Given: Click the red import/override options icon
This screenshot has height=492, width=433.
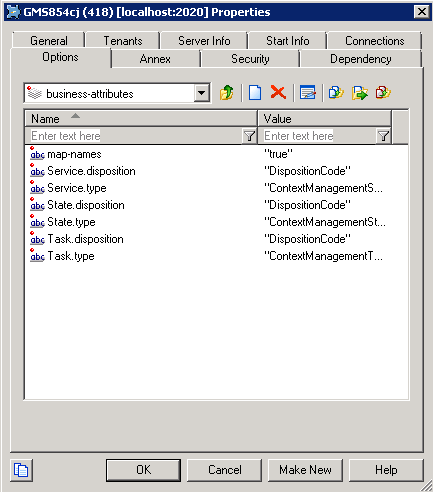Looking at the screenshot, I should (x=383, y=93).
